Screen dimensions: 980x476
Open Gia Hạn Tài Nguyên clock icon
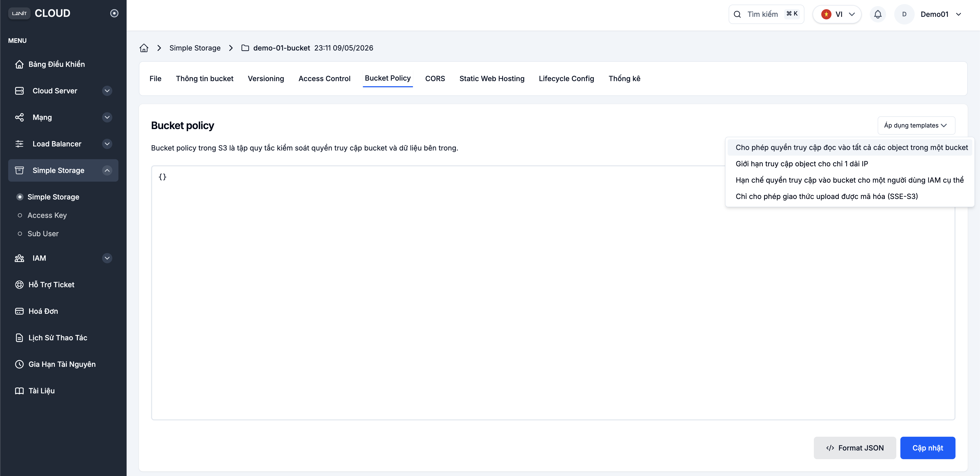tap(19, 364)
